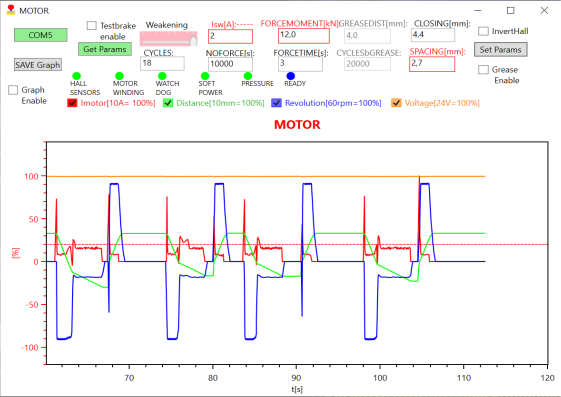Click the 120 x-axis tick label
561x397 pixels.
tap(548, 378)
